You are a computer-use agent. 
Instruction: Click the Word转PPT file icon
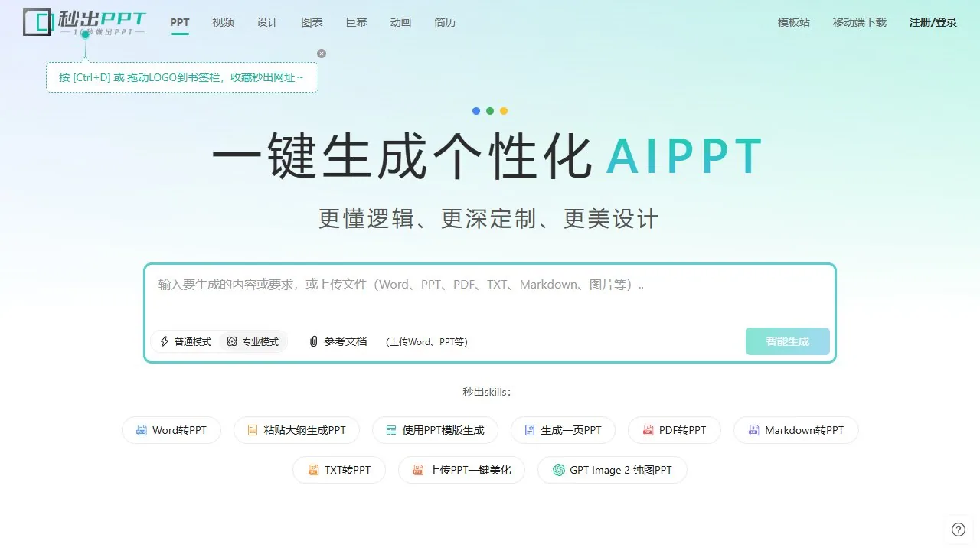141,430
